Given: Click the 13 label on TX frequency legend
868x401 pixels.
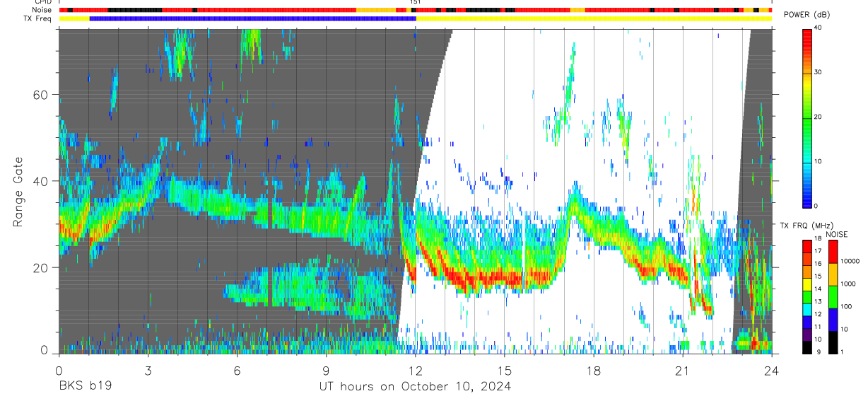Looking at the screenshot, I should (819, 301).
